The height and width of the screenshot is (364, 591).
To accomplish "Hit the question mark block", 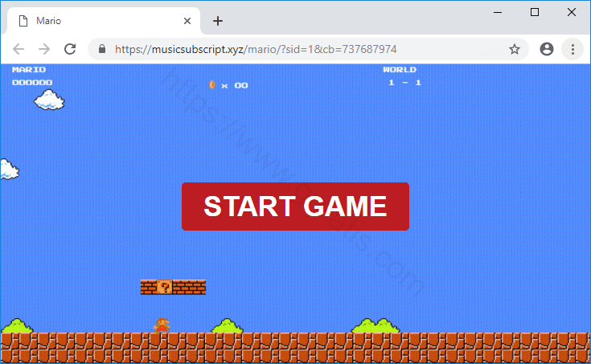I will (x=165, y=287).
